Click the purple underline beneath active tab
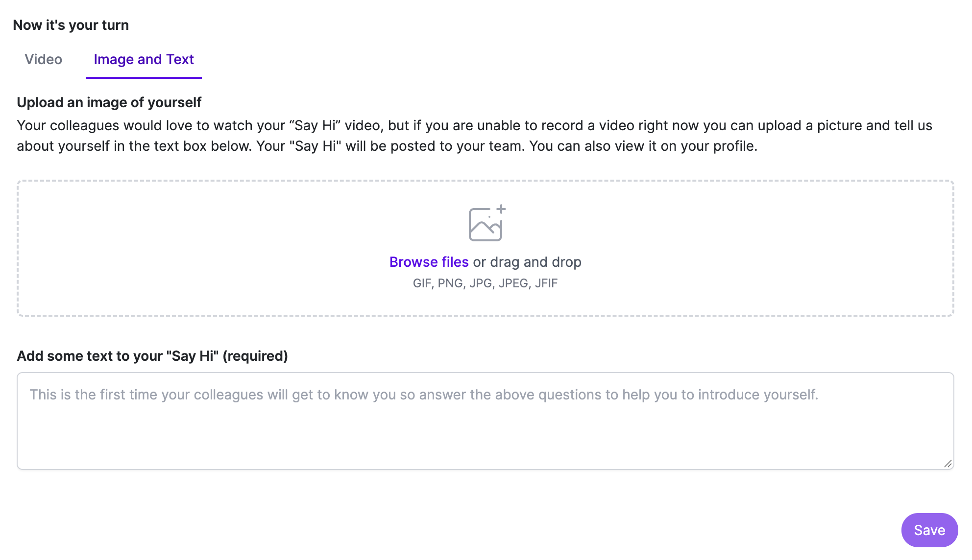 [x=144, y=77]
